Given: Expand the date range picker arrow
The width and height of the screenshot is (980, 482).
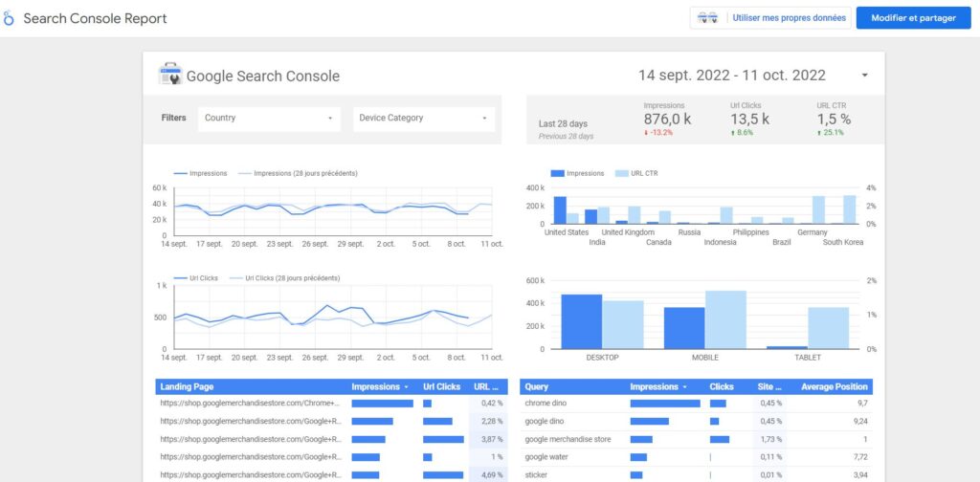Looking at the screenshot, I should coord(865,76).
